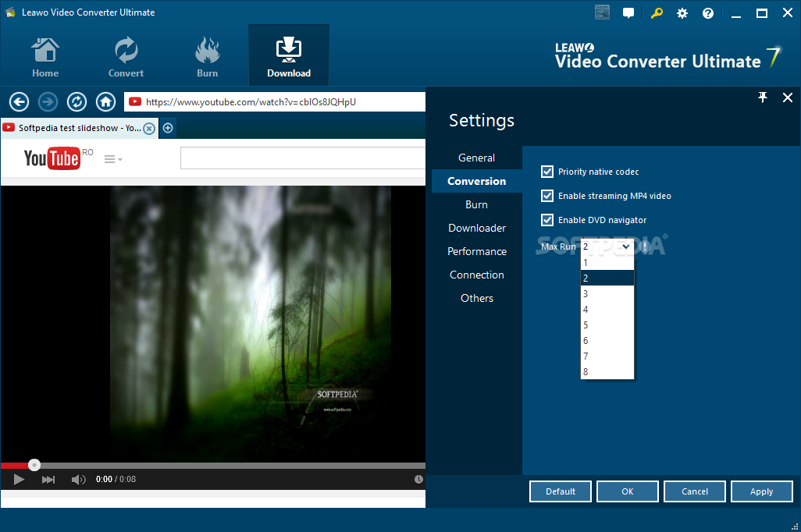Screen dimensions: 801x532
Task: Mute the video volume
Action: point(78,480)
